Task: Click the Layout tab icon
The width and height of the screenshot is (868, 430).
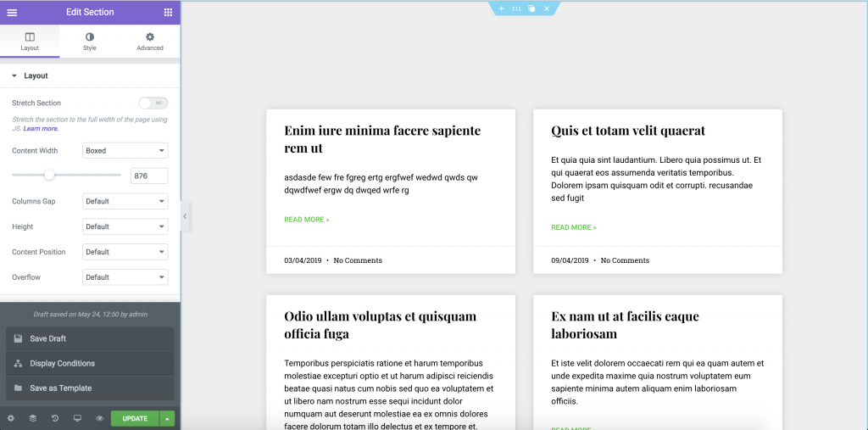Action: pos(30,37)
